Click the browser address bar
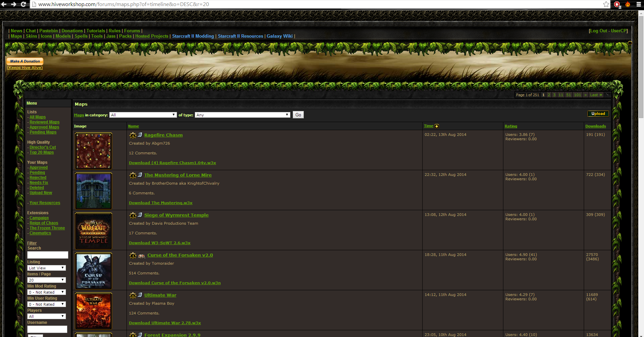 (316, 4)
